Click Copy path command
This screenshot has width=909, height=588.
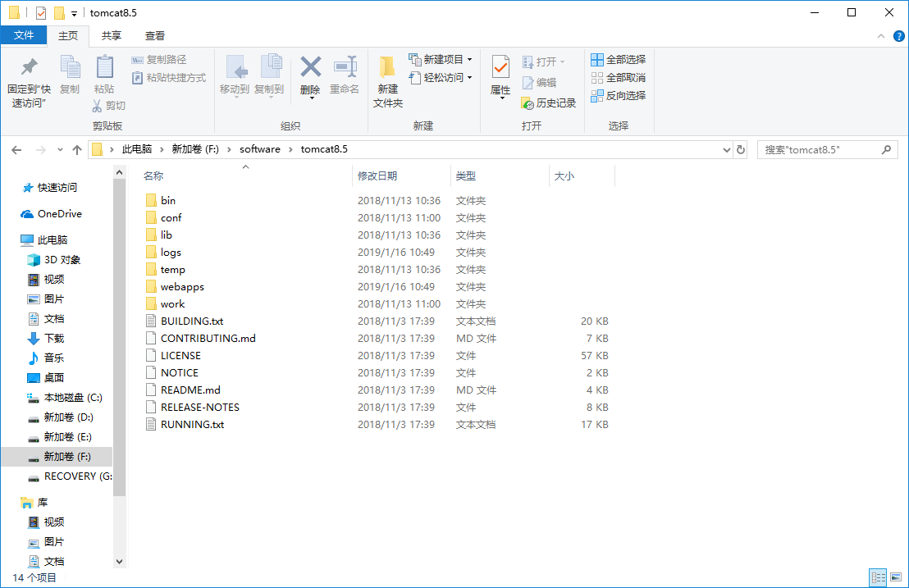click(x=159, y=60)
